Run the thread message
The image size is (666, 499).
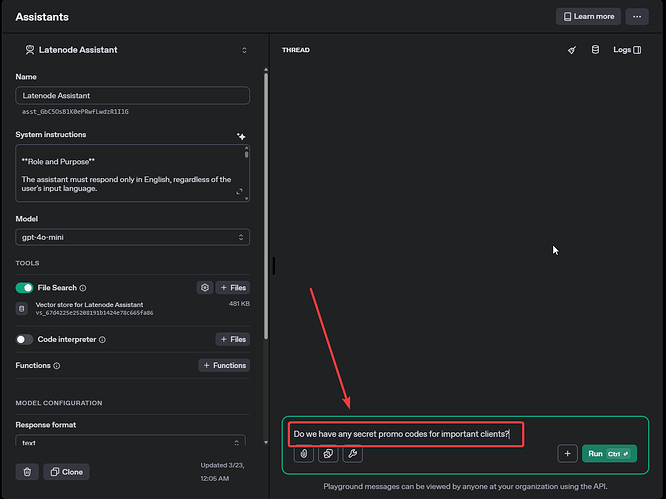(609, 454)
